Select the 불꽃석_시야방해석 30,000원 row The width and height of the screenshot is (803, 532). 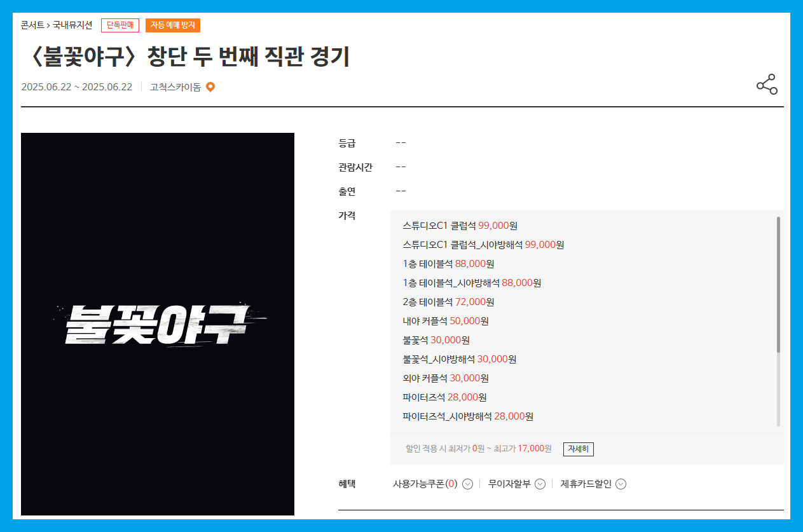pyautogui.click(x=460, y=359)
